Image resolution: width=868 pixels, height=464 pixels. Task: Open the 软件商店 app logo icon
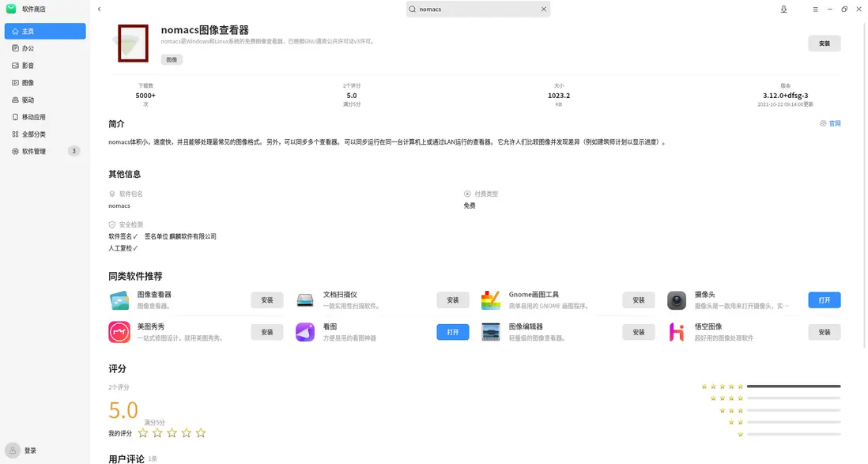point(11,9)
